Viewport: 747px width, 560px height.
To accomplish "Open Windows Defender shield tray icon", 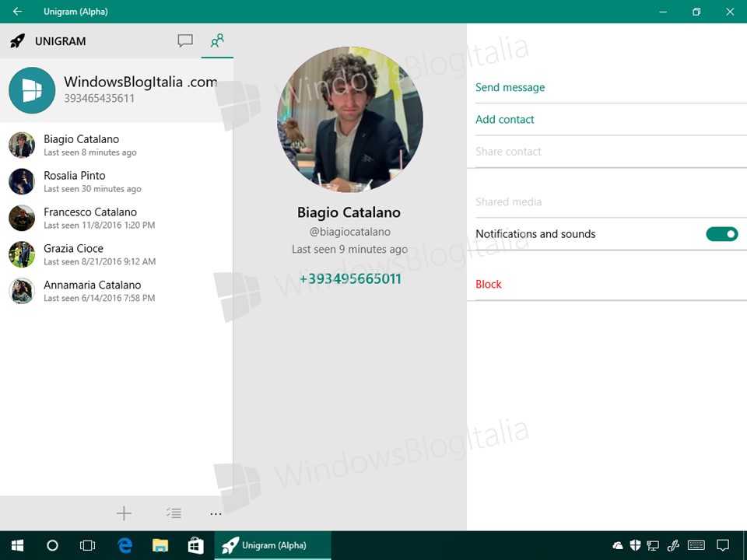I will pos(635,545).
